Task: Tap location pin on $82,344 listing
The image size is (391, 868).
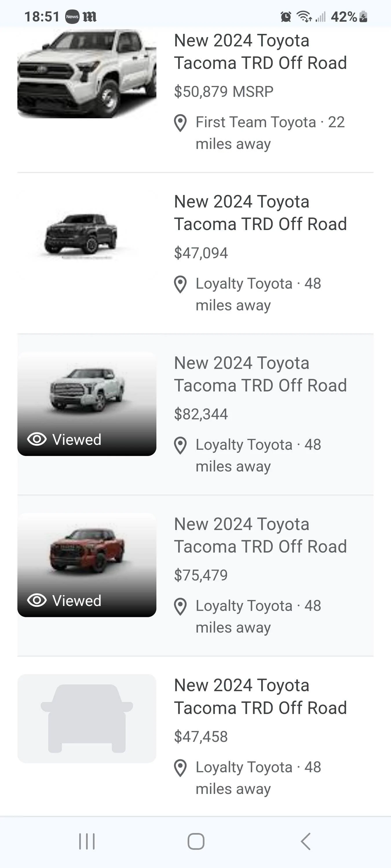Action: 180,445
